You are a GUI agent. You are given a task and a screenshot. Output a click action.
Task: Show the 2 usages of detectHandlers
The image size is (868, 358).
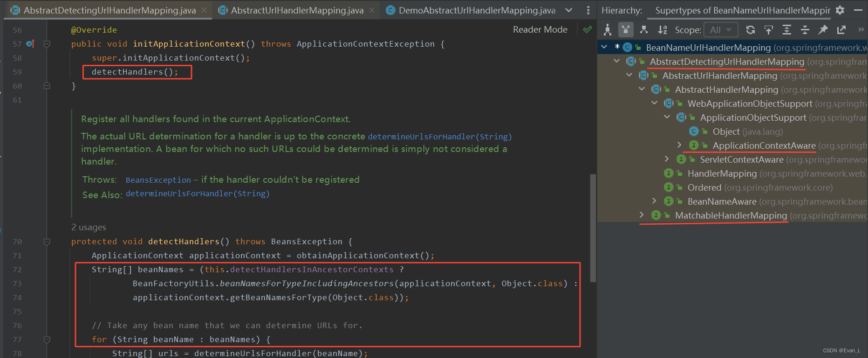(x=89, y=227)
